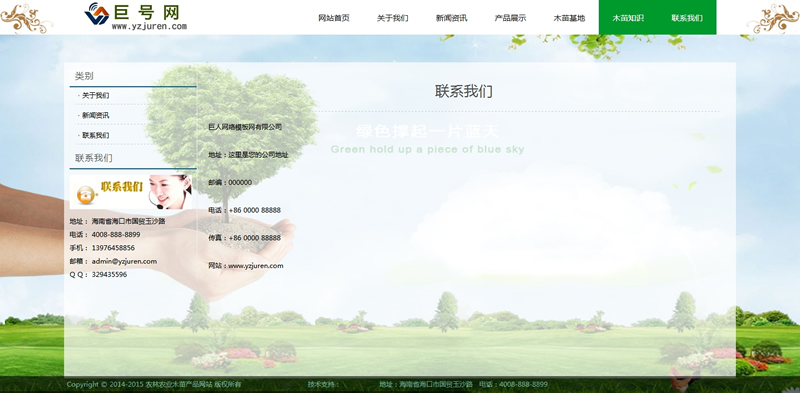Click the www.yzjuren.com text under logo

(149, 27)
